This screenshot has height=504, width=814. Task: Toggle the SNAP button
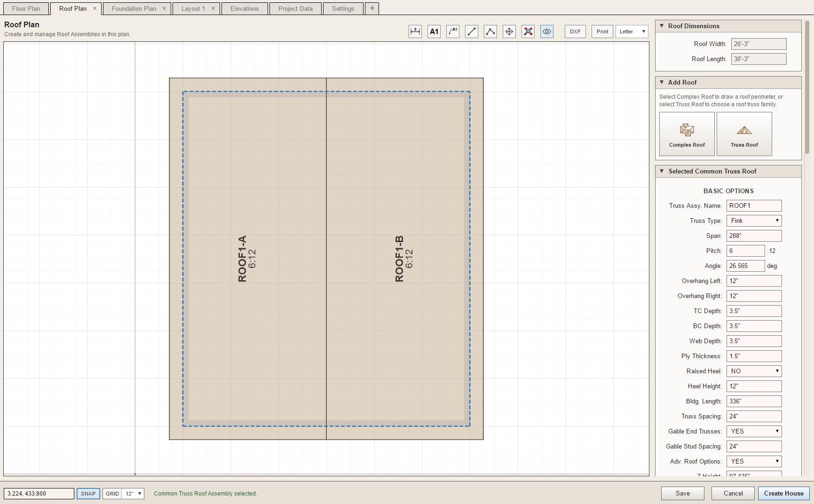(88, 494)
